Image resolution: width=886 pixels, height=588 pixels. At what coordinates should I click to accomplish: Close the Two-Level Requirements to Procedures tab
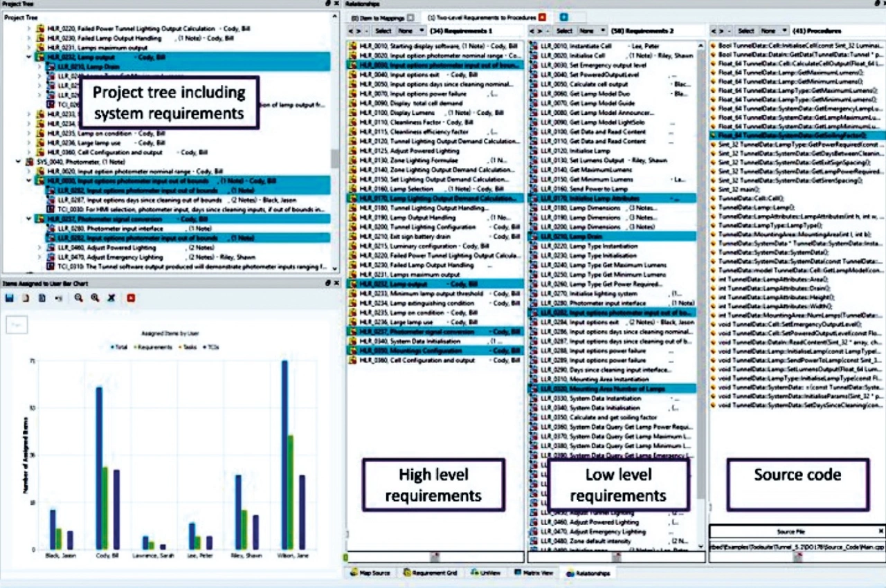coord(543,17)
